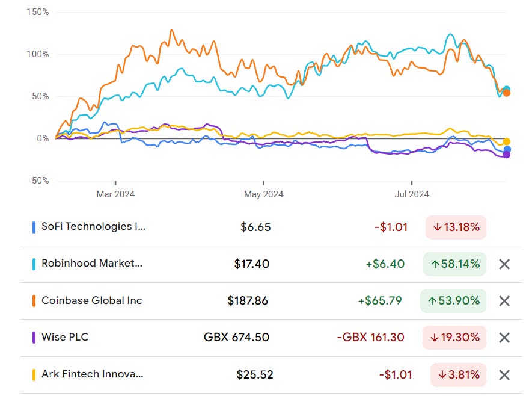Click the $25.52 Ark Fintech price

click(255, 374)
